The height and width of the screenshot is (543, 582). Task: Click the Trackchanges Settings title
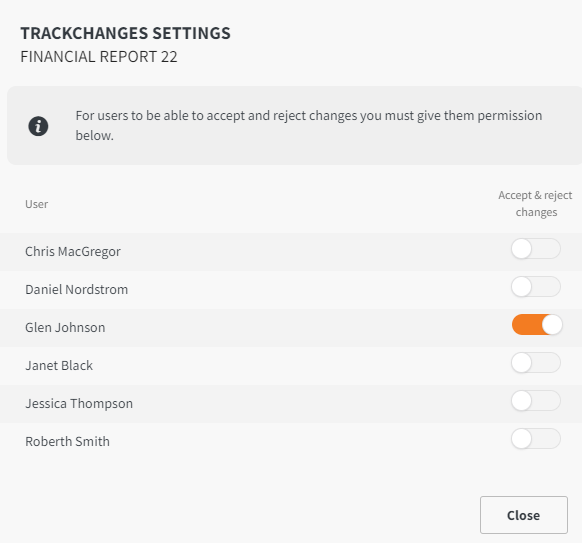[125, 33]
